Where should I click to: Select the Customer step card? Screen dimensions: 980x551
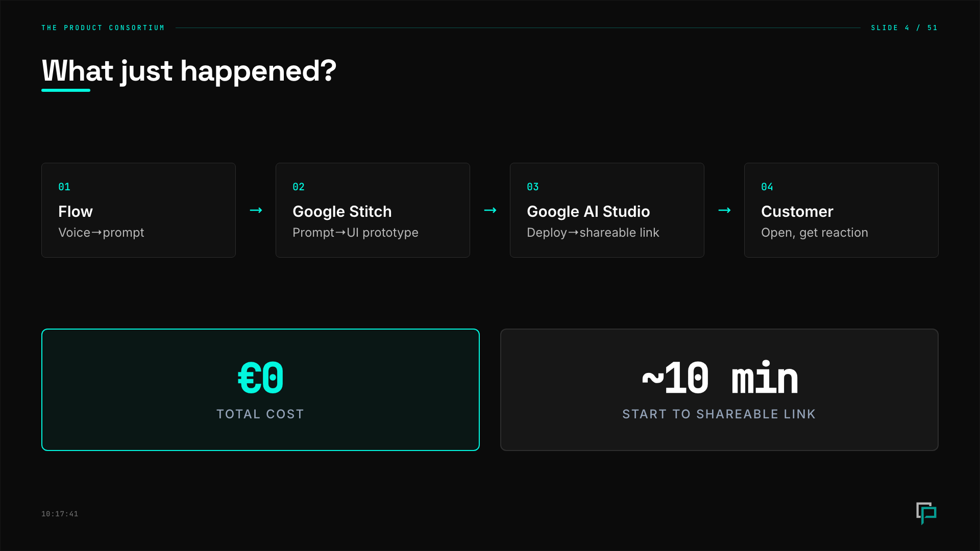pyautogui.click(x=841, y=210)
